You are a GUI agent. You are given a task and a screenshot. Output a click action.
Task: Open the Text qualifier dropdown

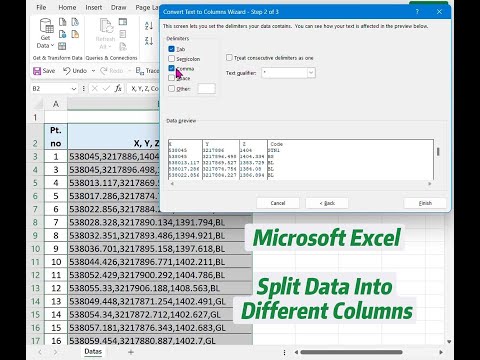[x=311, y=73]
